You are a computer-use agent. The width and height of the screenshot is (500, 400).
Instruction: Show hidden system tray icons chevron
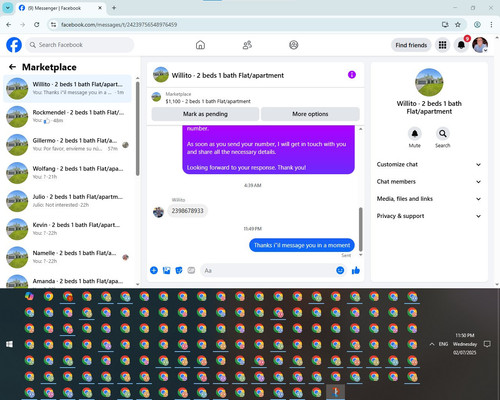click(x=432, y=344)
